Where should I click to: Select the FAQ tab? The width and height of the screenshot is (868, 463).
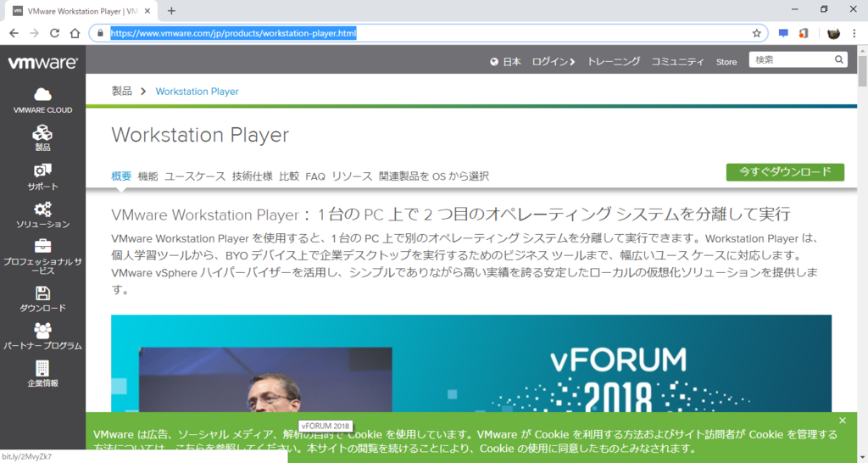coord(315,176)
